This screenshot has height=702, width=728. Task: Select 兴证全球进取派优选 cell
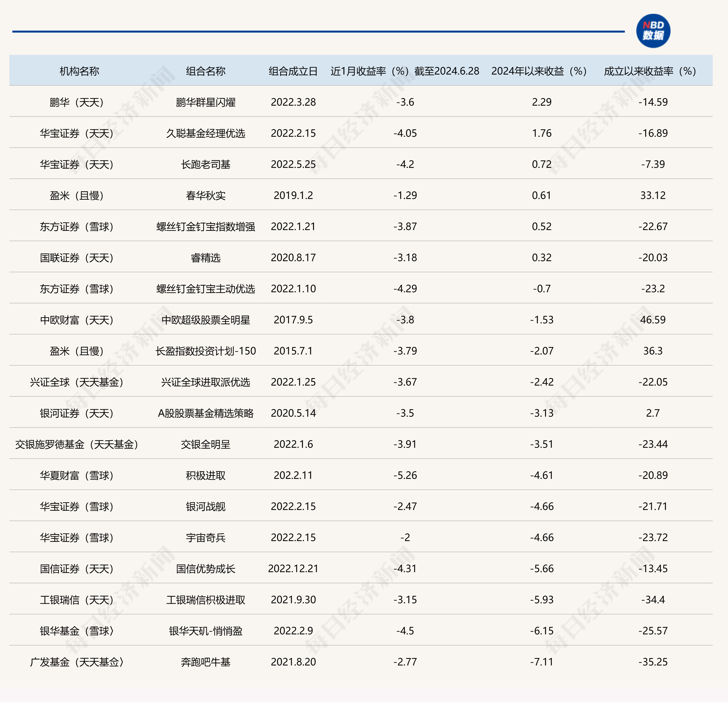coord(206,382)
